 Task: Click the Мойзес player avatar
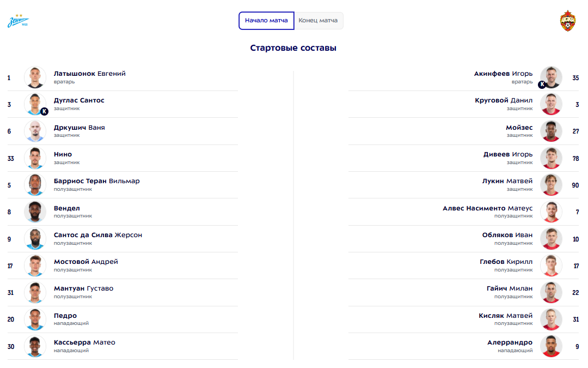551,131
